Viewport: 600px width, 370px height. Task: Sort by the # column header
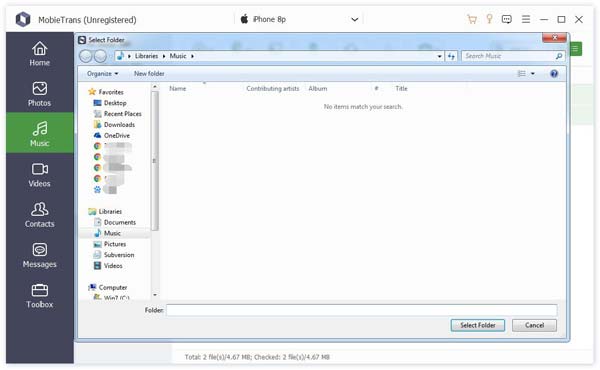click(x=377, y=88)
